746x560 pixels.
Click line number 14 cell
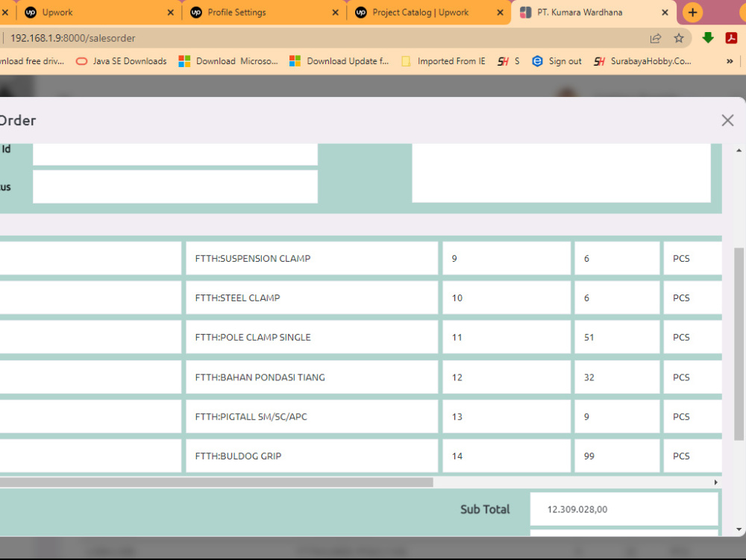point(507,456)
